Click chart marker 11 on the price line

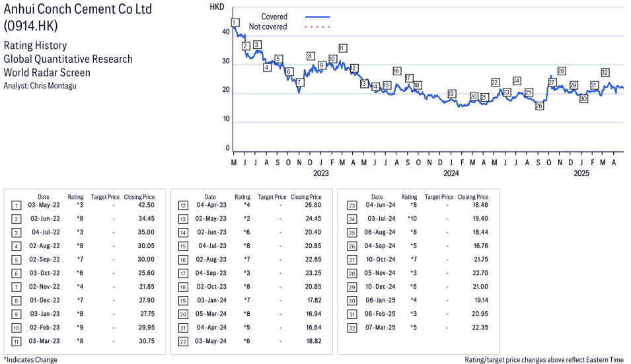[x=342, y=48]
